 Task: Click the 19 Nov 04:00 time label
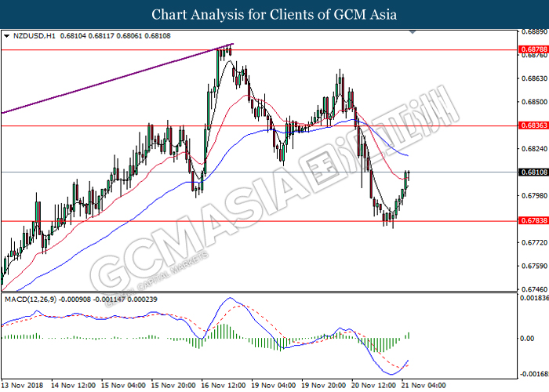click(274, 386)
